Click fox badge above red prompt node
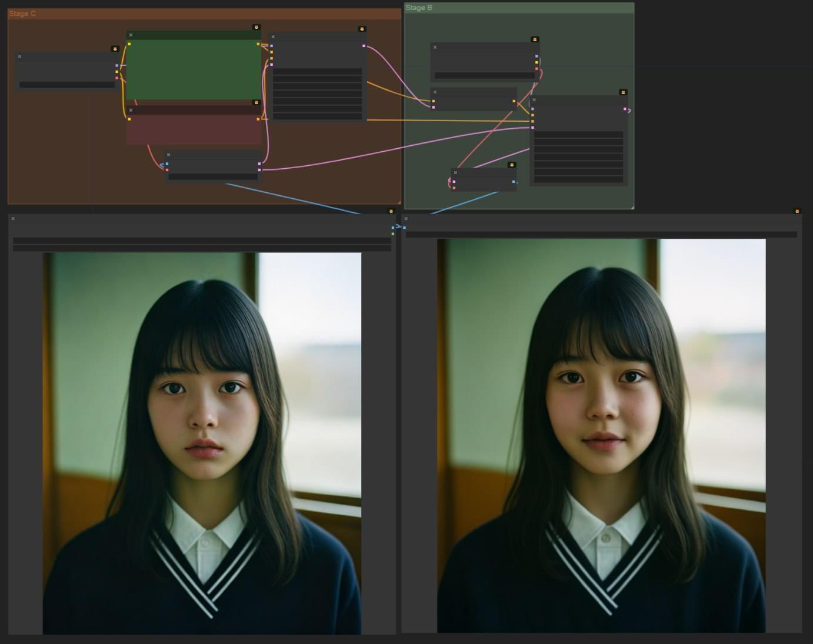Viewport: 813px width, 644px height. [x=256, y=102]
